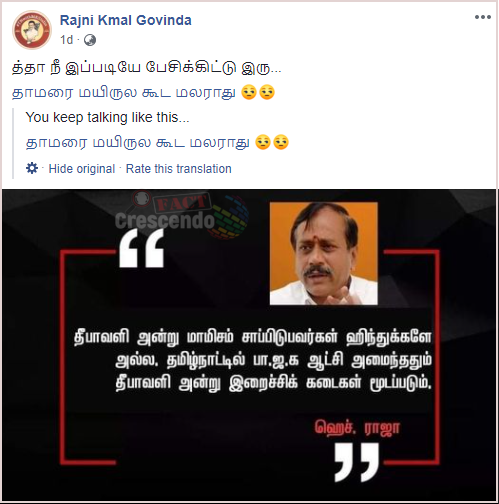Click the large closing quotation mark graphic
The image size is (499, 504).
(357, 462)
